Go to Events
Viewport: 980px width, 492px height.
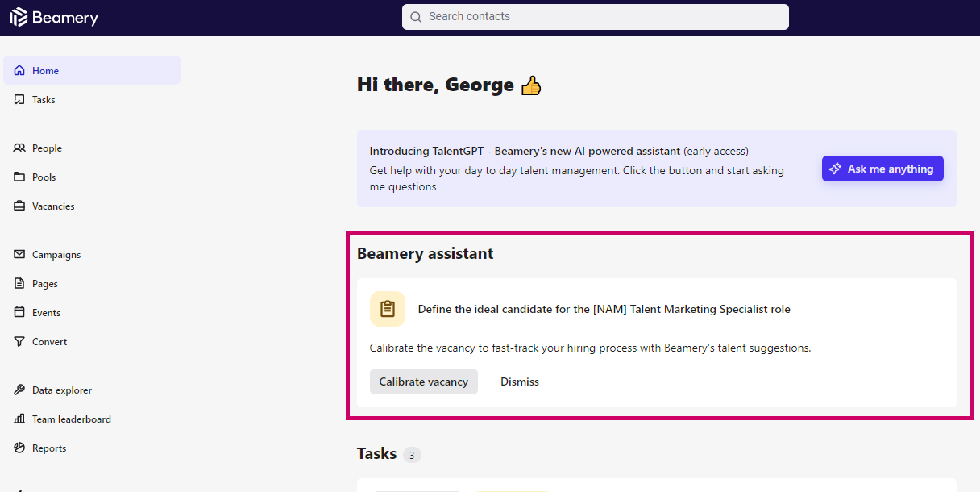click(92, 313)
